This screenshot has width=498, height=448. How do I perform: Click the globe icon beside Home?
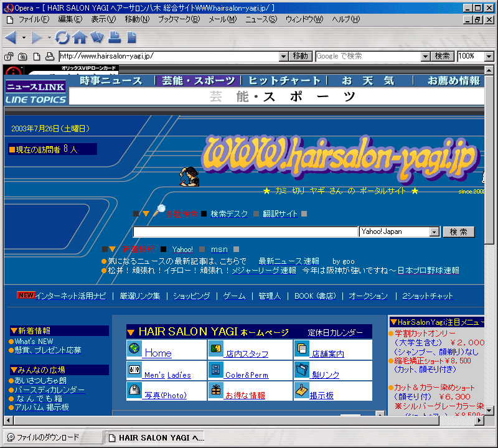134,348
